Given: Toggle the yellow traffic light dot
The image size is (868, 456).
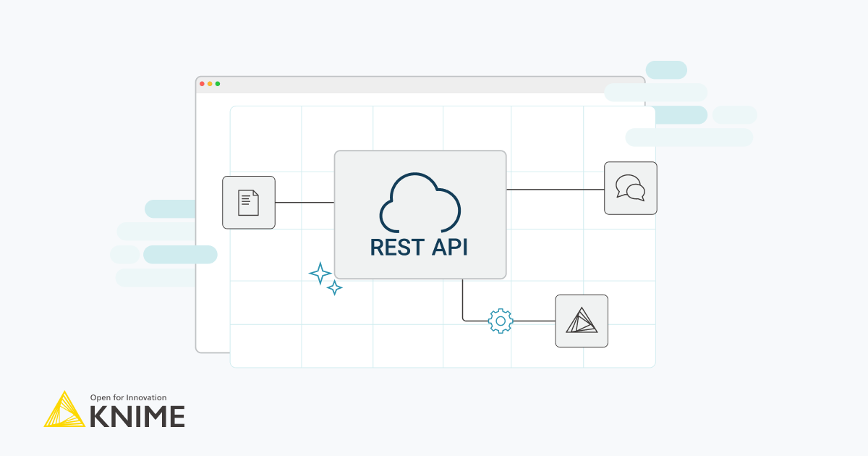Looking at the screenshot, I should [209, 83].
